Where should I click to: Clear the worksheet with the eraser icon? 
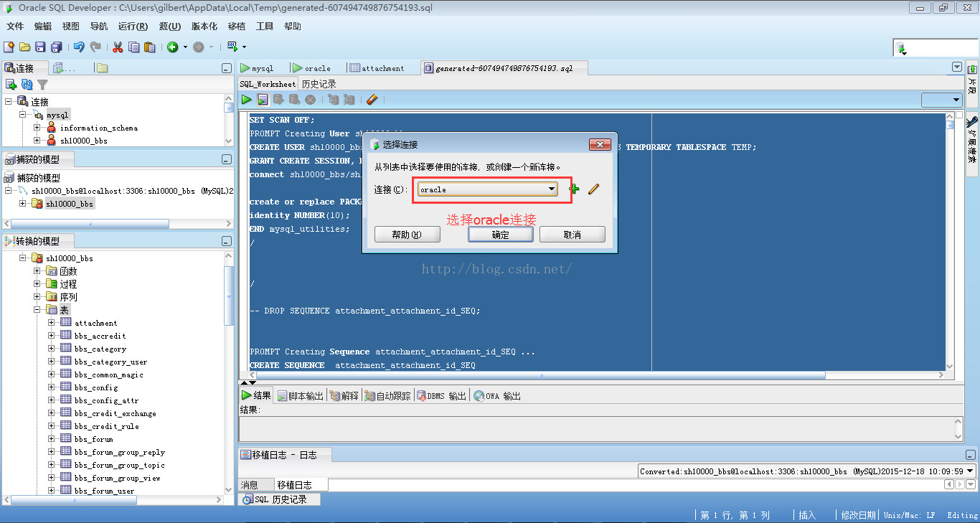pos(372,99)
